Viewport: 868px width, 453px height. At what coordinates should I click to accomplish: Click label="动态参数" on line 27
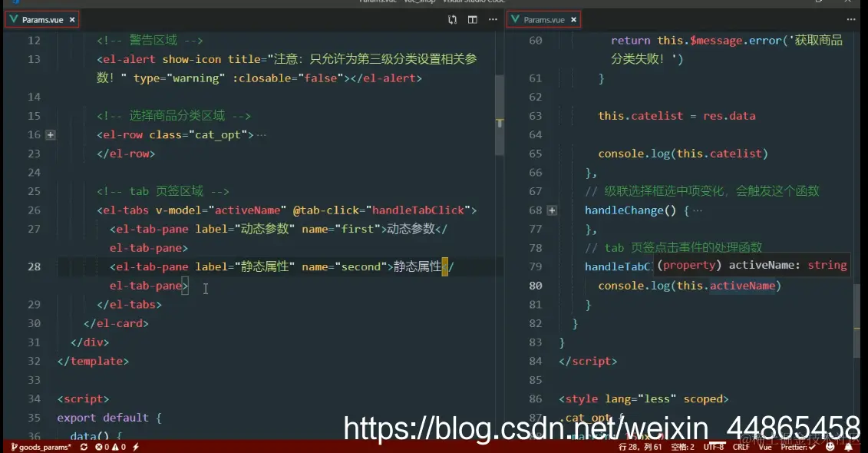click(246, 230)
